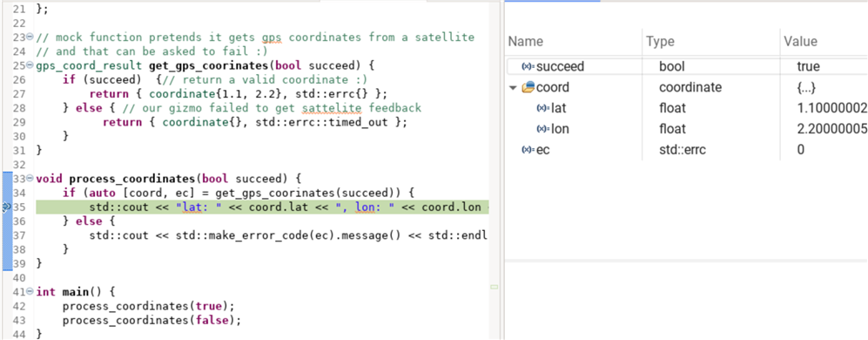Image resolution: width=868 pixels, height=340 pixels.
Task: Click the fold marker at line 23
Action: point(30,37)
